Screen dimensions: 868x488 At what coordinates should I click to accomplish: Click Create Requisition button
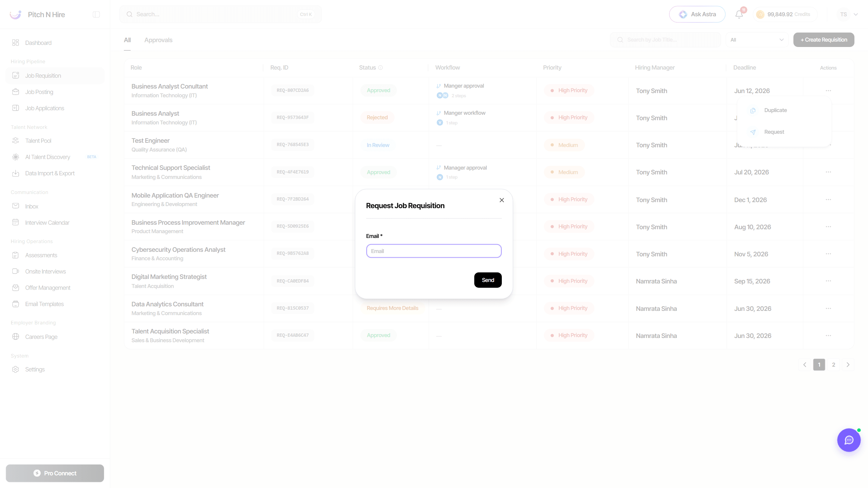(x=823, y=40)
